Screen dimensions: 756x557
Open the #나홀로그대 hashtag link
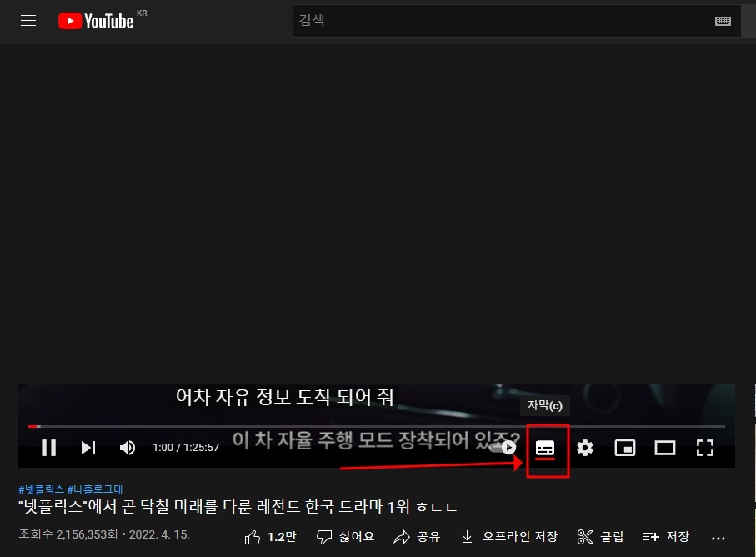(x=95, y=489)
